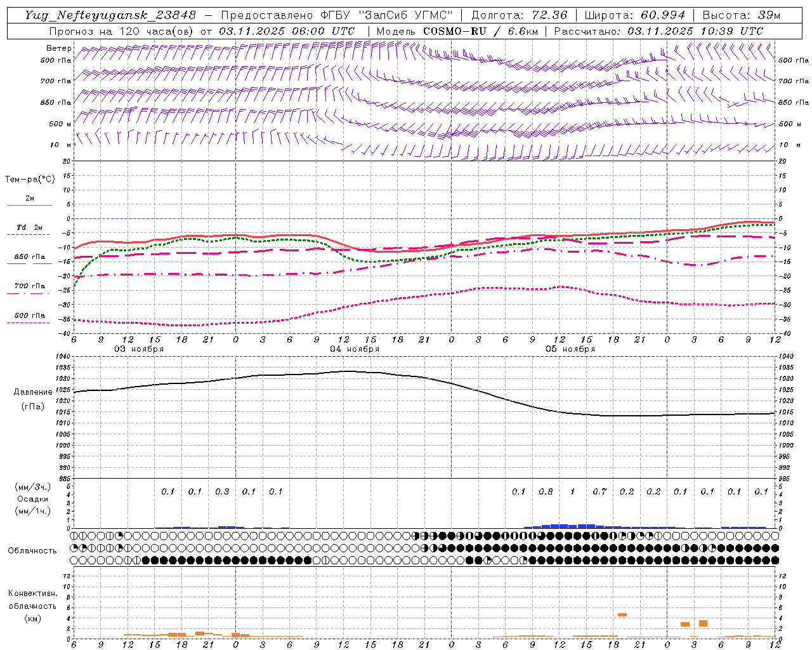Click the 500 гПа temperature legend entry

click(29, 315)
